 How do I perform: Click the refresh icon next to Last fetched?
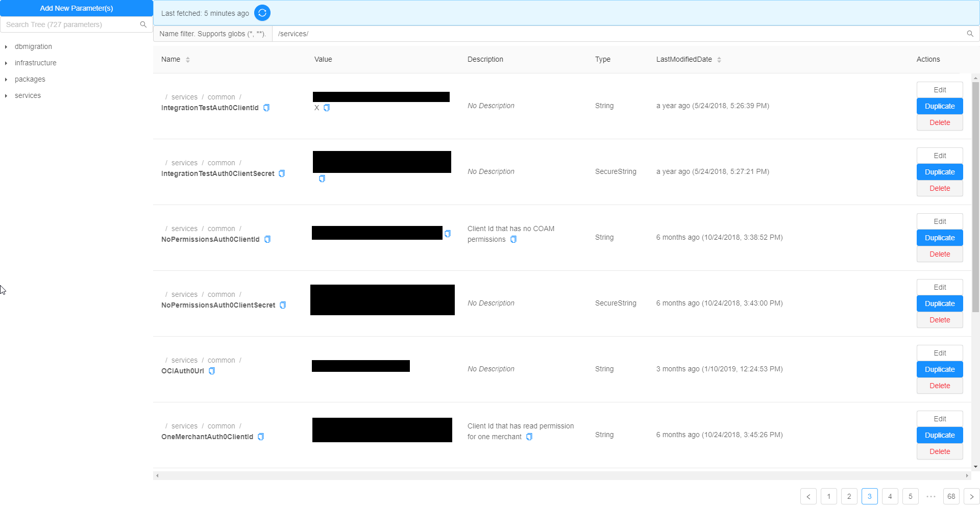pos(262,13)
